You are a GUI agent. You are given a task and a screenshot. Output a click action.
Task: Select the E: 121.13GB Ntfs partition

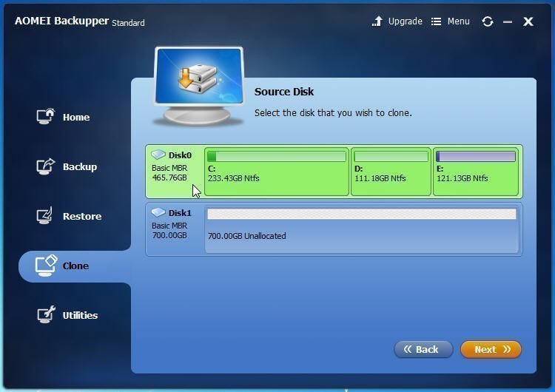(476, 172)
